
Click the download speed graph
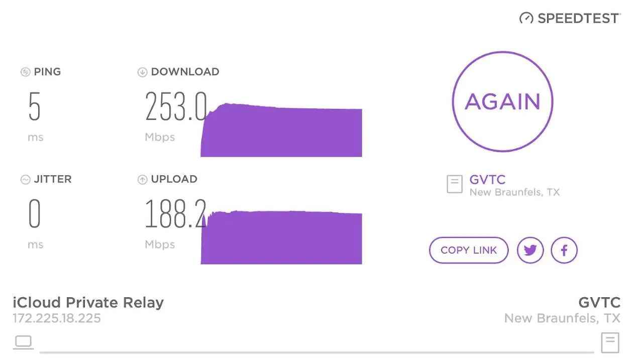click(281, 130)
